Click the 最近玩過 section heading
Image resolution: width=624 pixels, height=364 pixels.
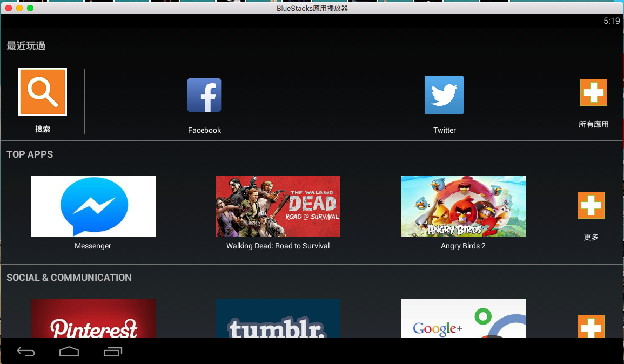(x=26, y=46)
